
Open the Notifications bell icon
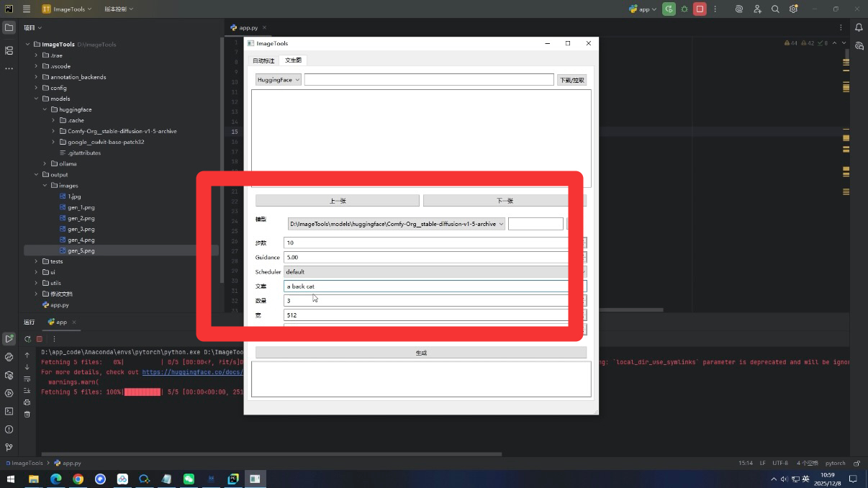(859, 28)
